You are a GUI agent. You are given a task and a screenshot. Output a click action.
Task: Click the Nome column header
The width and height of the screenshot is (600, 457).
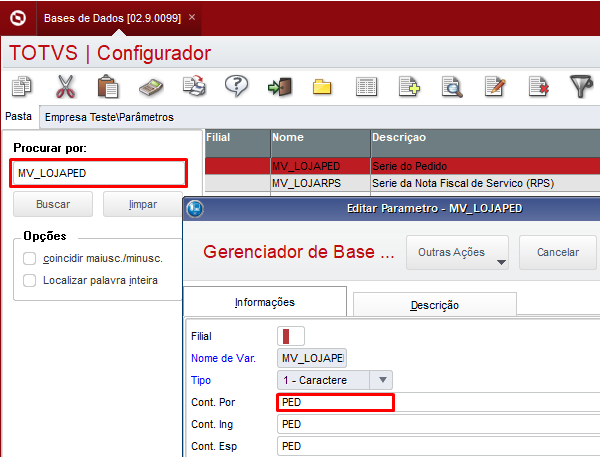[x=320, y=143]
